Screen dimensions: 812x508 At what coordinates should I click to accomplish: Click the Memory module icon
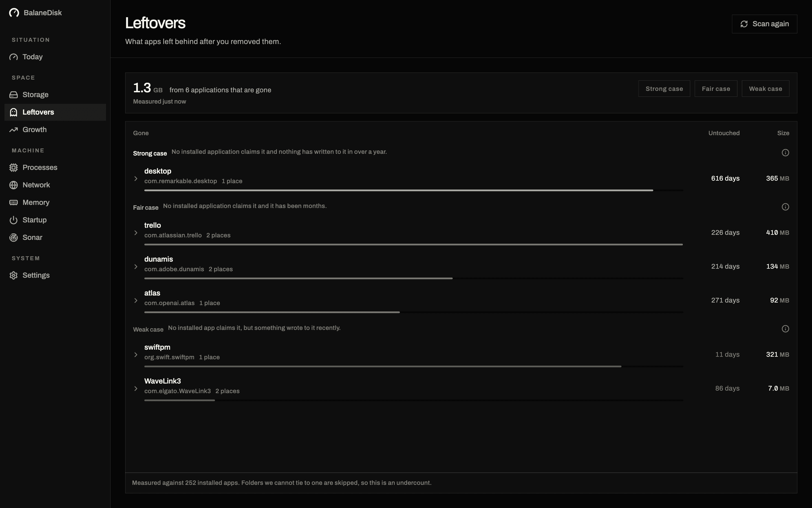pos(14,203)
